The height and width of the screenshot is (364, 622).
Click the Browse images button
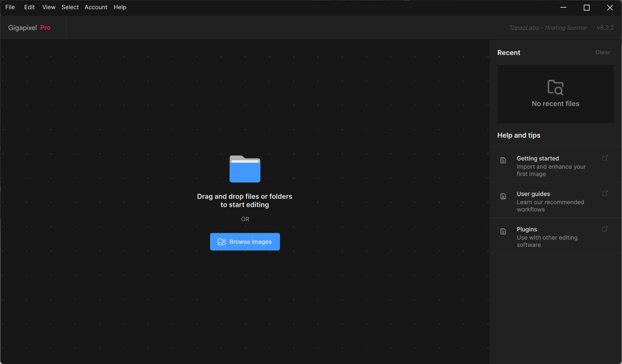pyautogui.click(x=245, y=242)
